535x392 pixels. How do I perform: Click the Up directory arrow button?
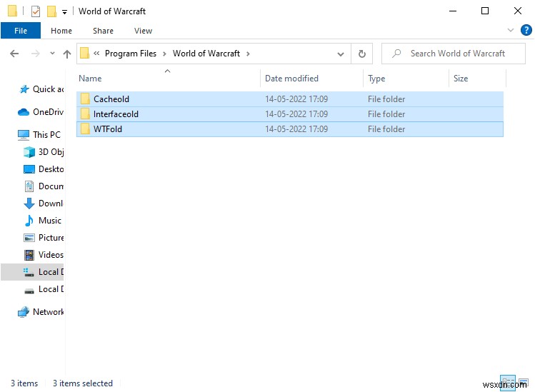(67, 54)
